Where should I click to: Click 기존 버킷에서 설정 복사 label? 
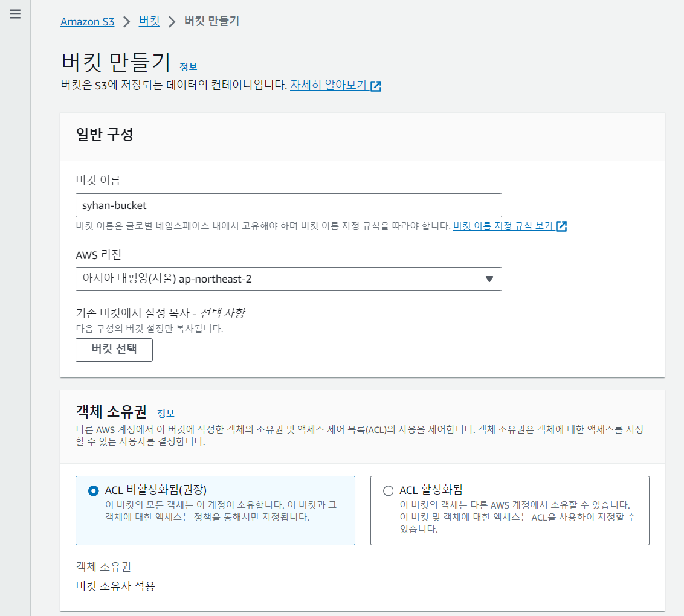pyautogui.click(x=161, y=313)
